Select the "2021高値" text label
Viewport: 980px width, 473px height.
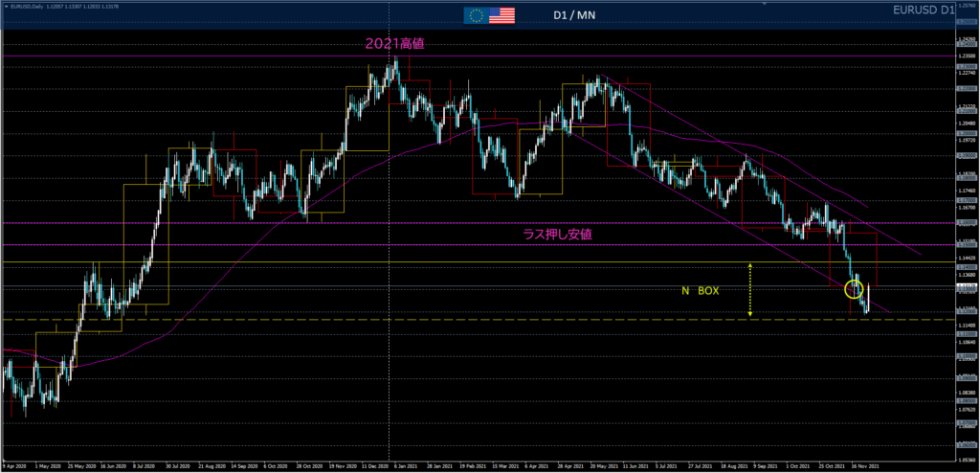click(395, 43)
